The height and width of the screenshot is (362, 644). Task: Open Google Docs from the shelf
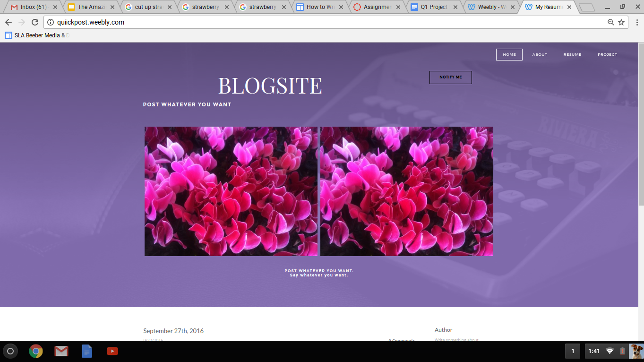87,351
